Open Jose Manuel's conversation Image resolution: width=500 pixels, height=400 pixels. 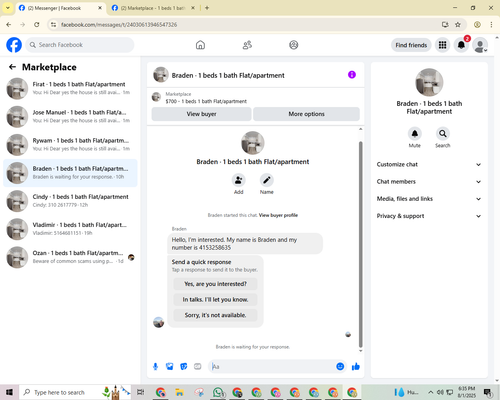(x=70, y=117)
